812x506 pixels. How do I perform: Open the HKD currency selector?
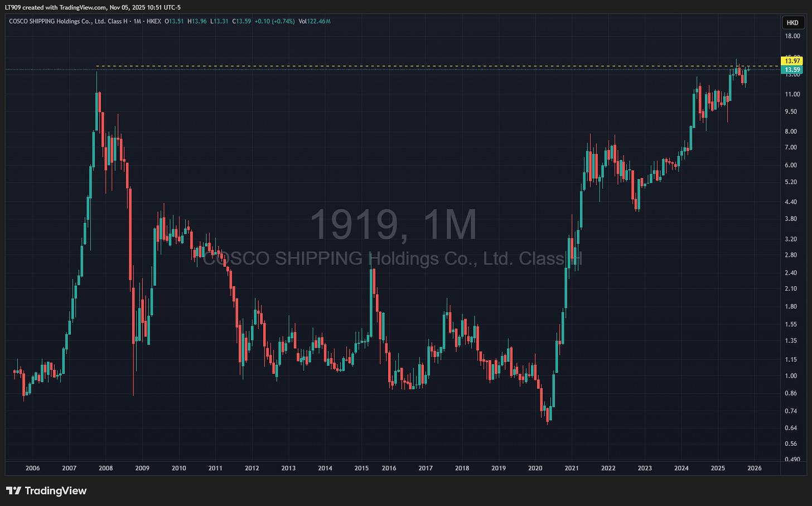(792, 22)
